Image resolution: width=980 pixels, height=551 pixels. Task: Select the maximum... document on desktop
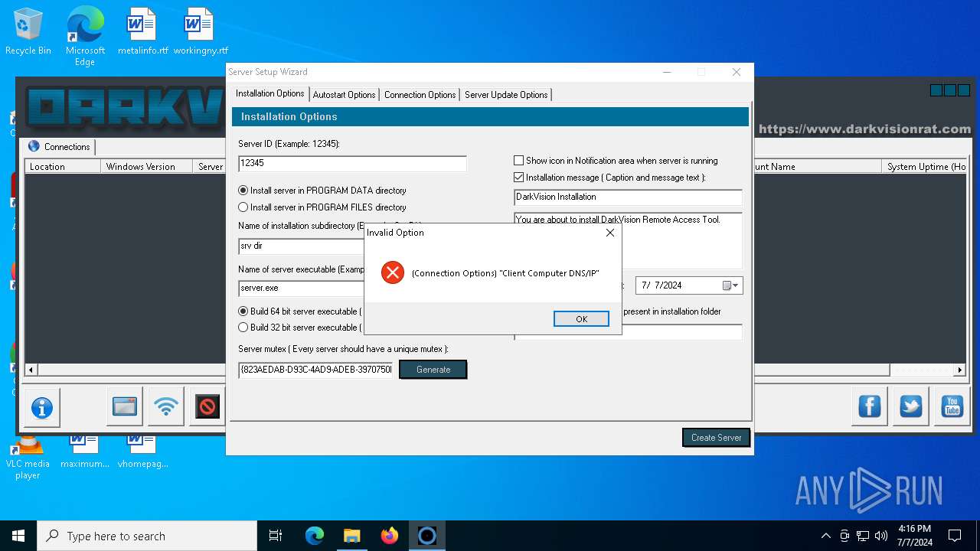[x=85, y=452]
